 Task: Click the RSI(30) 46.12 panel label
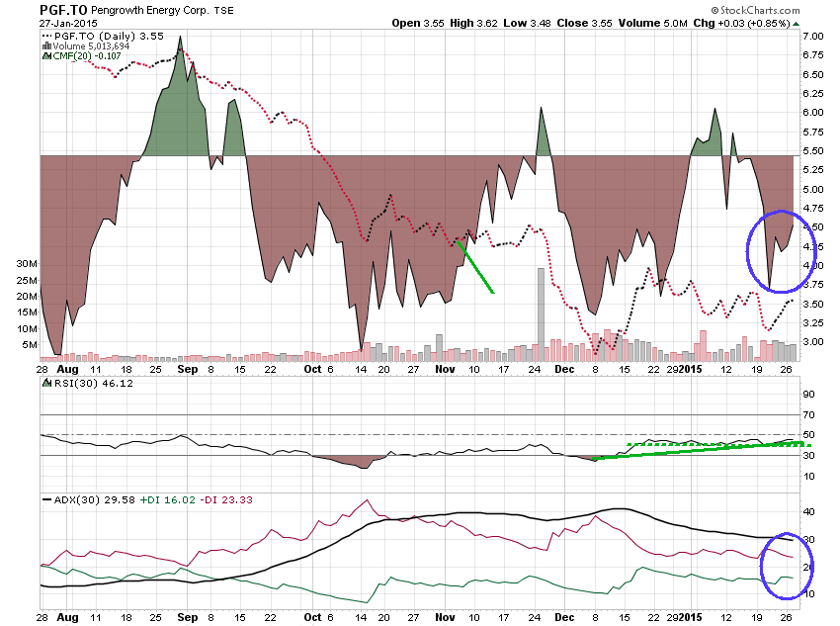[x=93, y=383]
